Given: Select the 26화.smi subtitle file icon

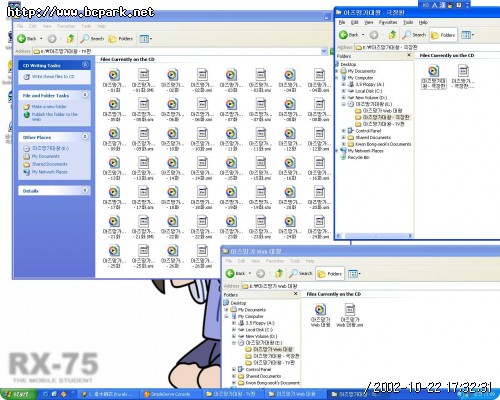Looking at the screenshot, I should pyautogui.click(x=202, y=251).
